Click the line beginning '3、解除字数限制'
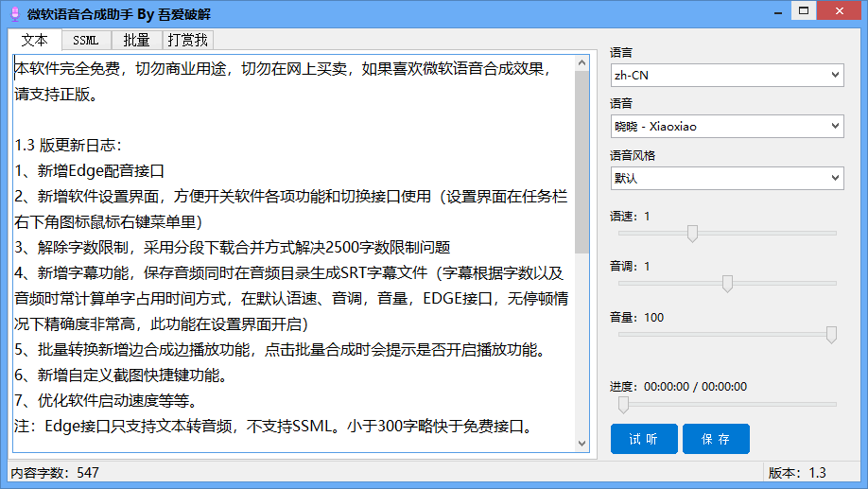The image size is (868, 489). pyautogui.click(x=233, y=247)
